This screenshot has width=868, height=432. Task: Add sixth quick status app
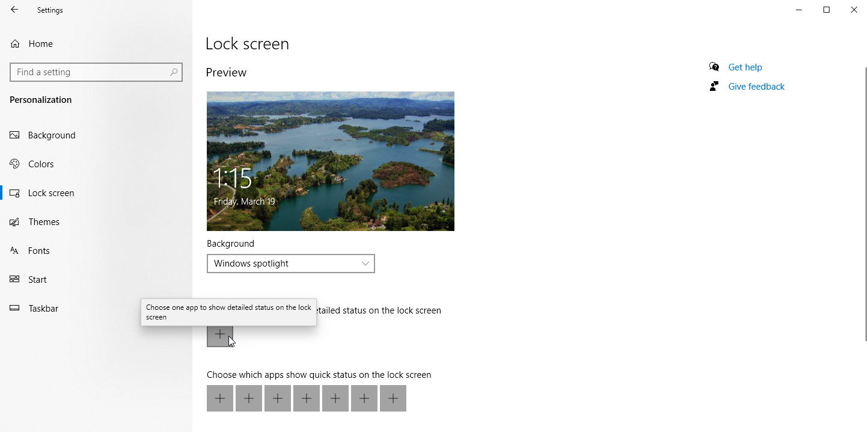pos(364,398)
